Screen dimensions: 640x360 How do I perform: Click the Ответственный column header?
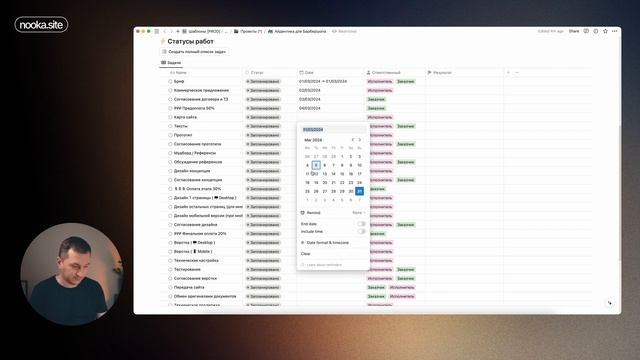coord(384,73)
